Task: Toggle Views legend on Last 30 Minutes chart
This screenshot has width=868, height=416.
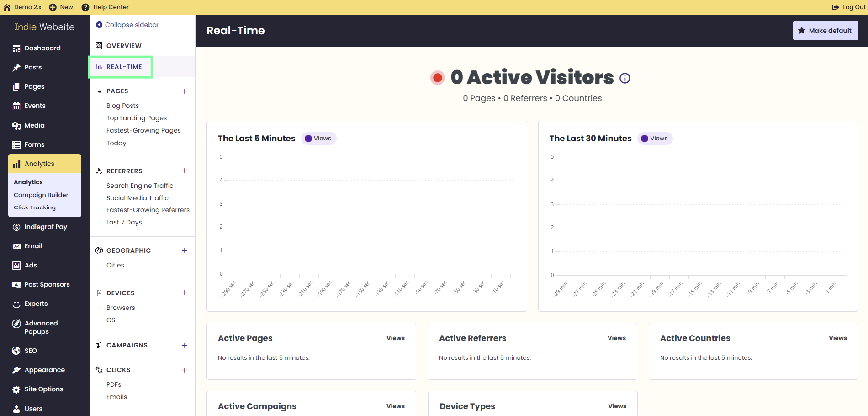Action: (x=655, y=139)
